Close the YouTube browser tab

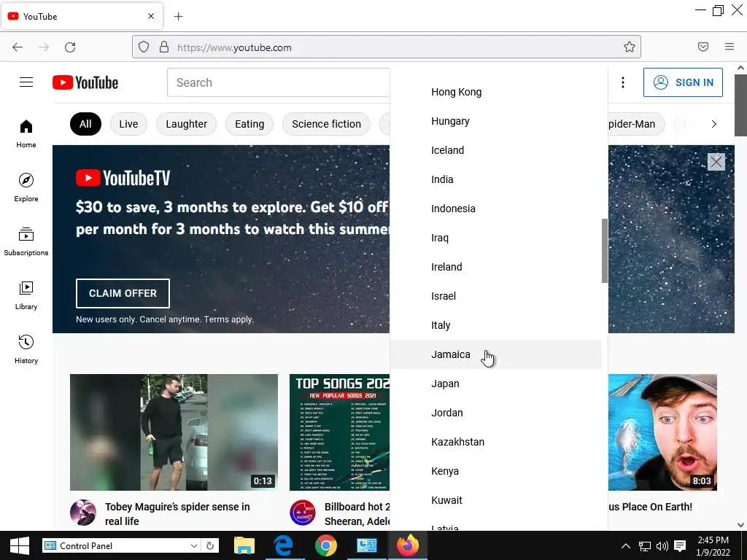(x=150, y=16)
